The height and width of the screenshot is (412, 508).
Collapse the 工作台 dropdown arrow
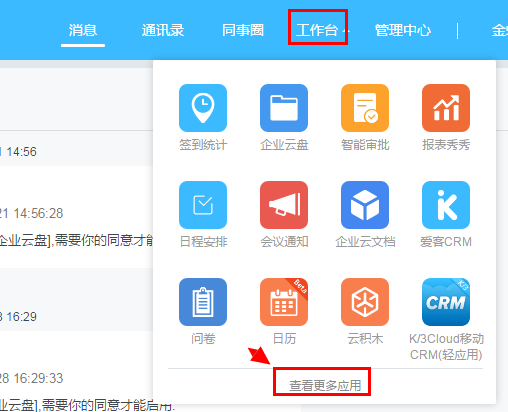point(346,31)
